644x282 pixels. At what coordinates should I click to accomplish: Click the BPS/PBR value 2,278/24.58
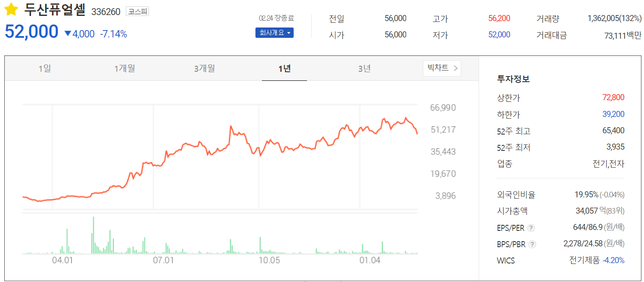coord(583,244)
